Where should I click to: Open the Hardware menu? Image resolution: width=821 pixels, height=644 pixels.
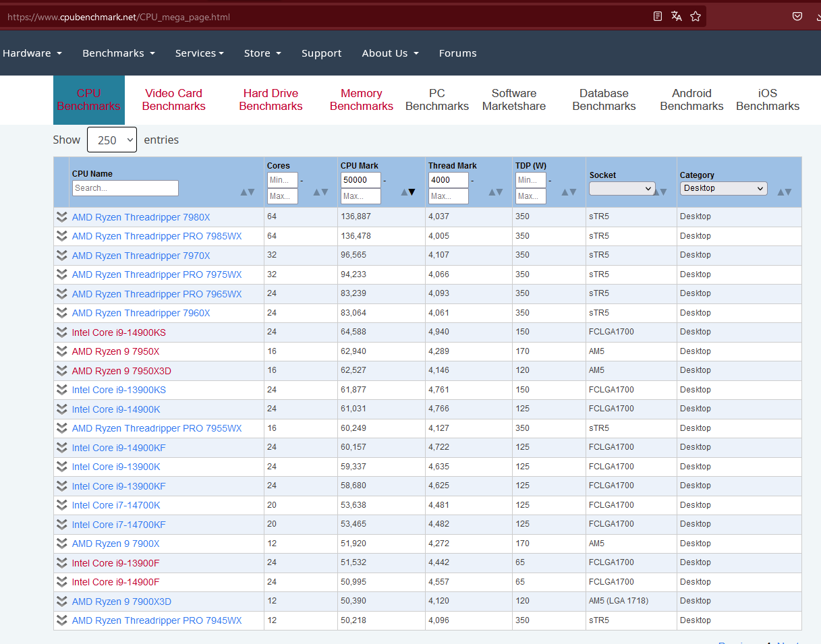32,53
